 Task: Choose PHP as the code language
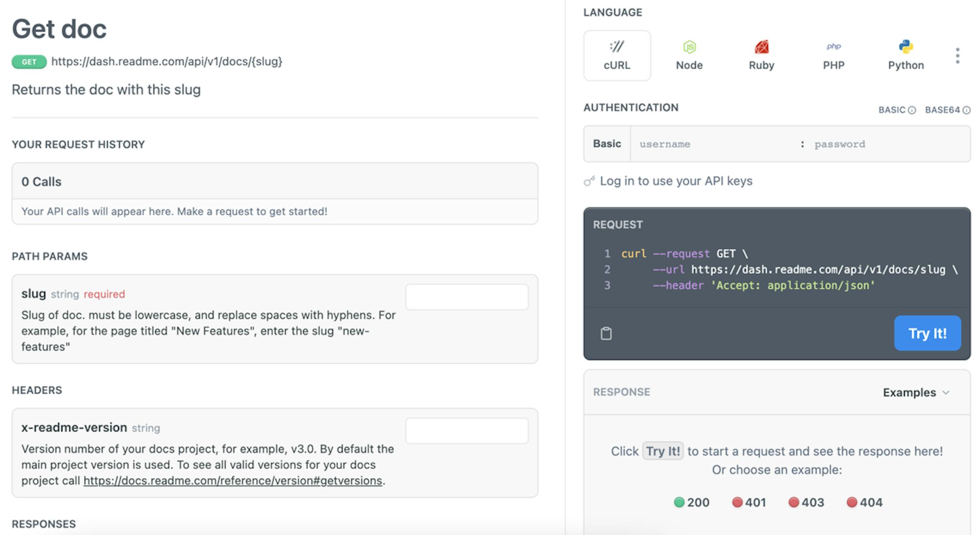(x=833, y=55)
